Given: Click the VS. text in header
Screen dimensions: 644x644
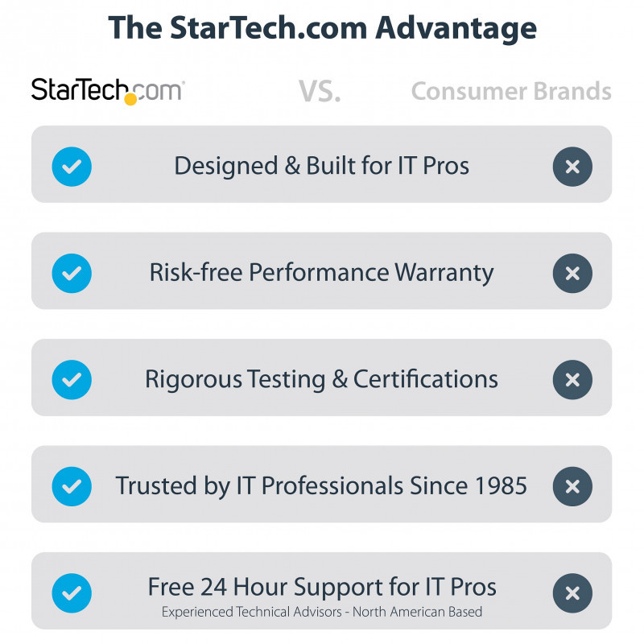Looking at the screenshot, I should (320, 91).
